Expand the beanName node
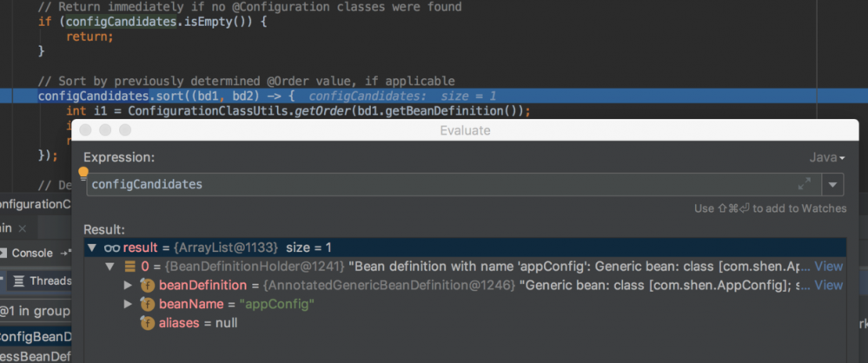This screenshot has height=363, width=868. tap(129, 304)
